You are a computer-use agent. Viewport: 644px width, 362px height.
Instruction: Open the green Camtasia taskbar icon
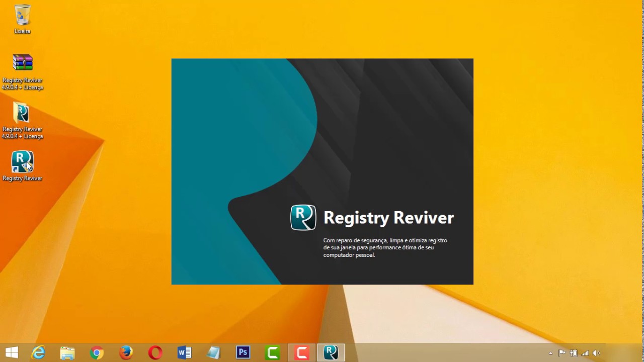272,352
